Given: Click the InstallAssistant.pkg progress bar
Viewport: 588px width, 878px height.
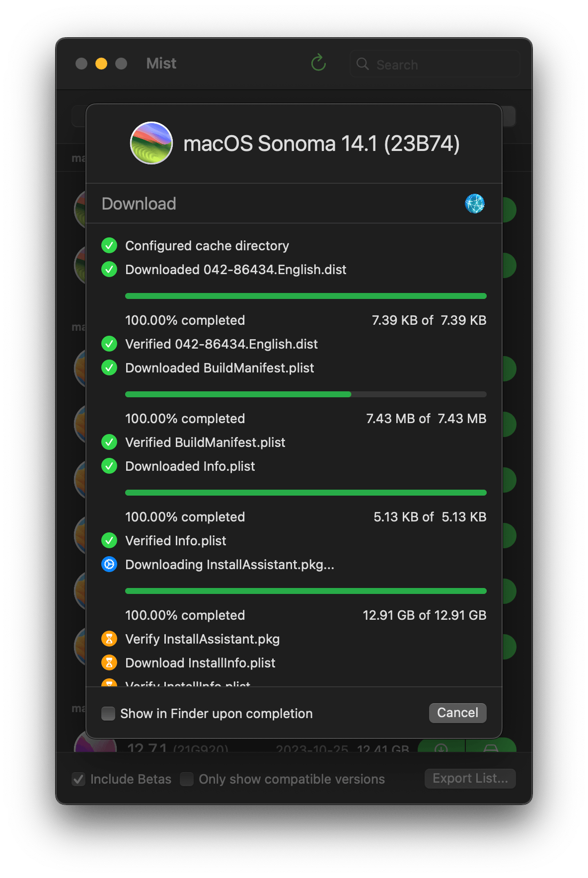Looking at the screenshot, I should coord(306,590).
